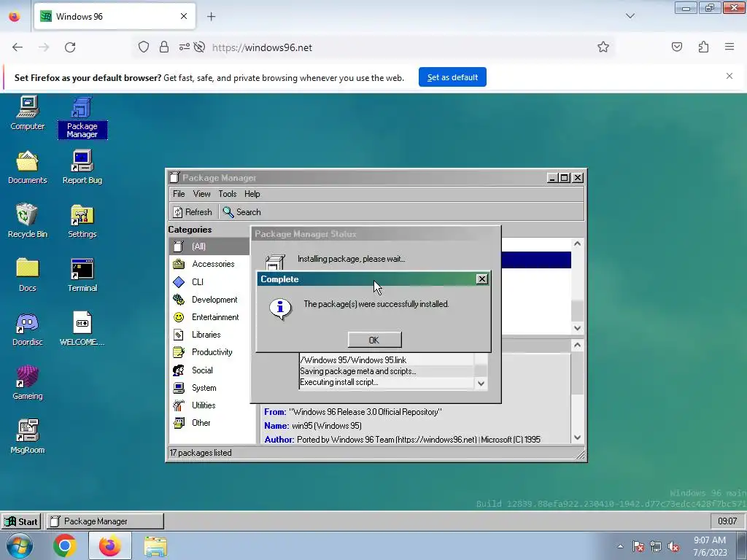This screenshot has width=747, height=560.
Task: Open Chrome from the host taskbar
Action: [x=65, y=546]
